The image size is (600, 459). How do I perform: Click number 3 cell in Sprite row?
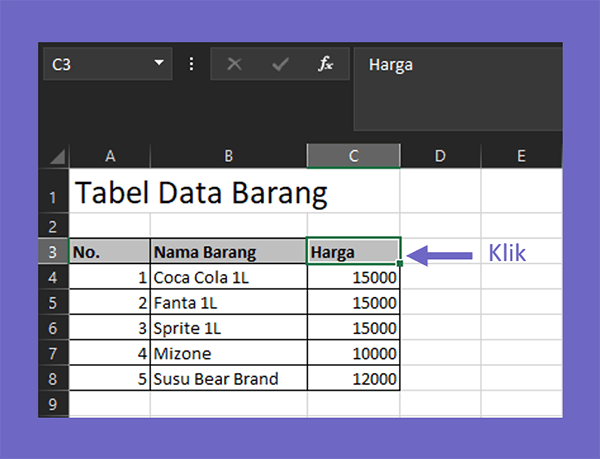click(110, 327)
